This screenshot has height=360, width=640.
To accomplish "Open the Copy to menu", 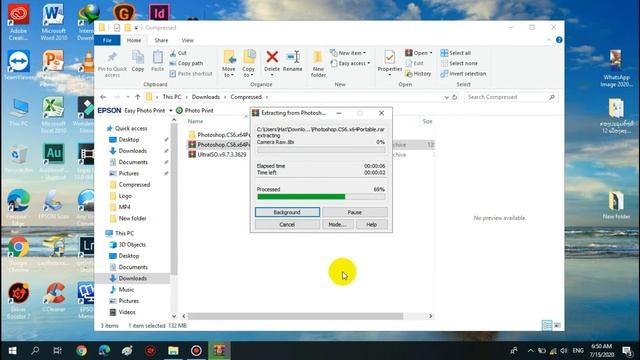I will point(249,63).
